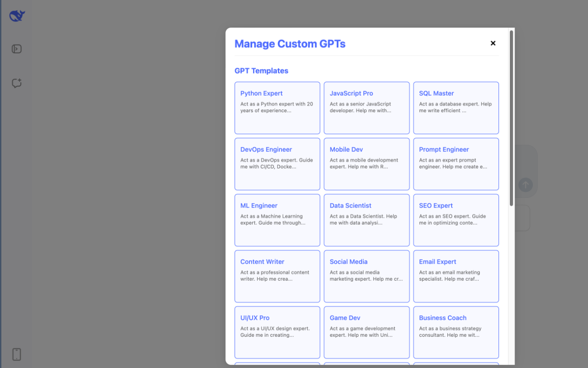The width and height of the screenshot is (588, 368).
Task: Toggle the sidebar open or closed
Action: (x=16, y=49)
